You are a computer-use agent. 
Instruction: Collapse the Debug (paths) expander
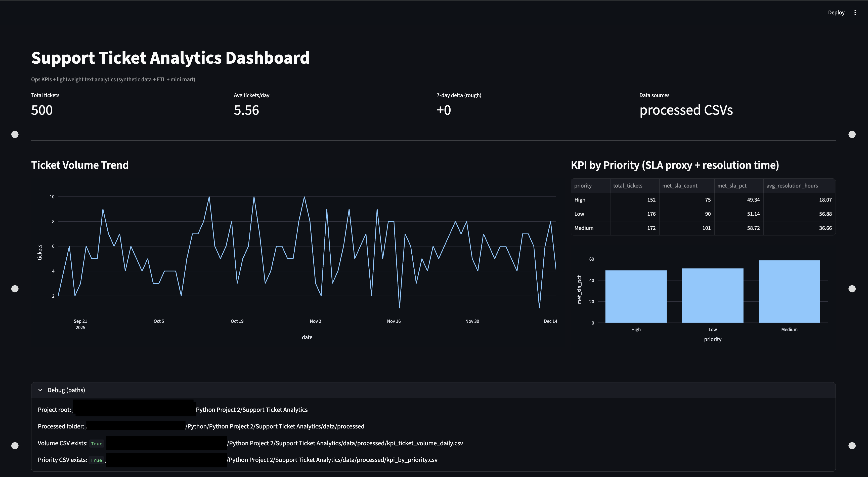(x=66, y=390)
